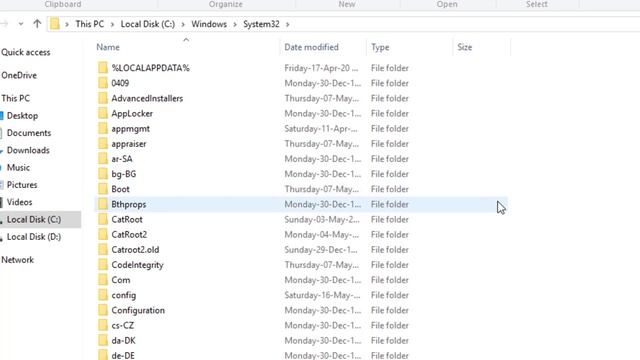Expand the chevron after This PC breadcrumb

(112, 24)
